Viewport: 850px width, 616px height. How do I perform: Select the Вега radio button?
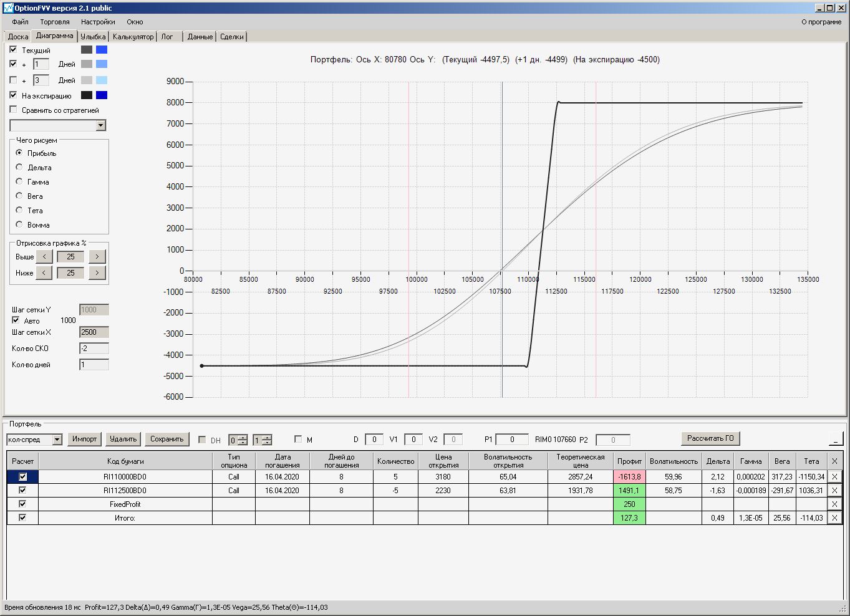(x=19, y=196)
